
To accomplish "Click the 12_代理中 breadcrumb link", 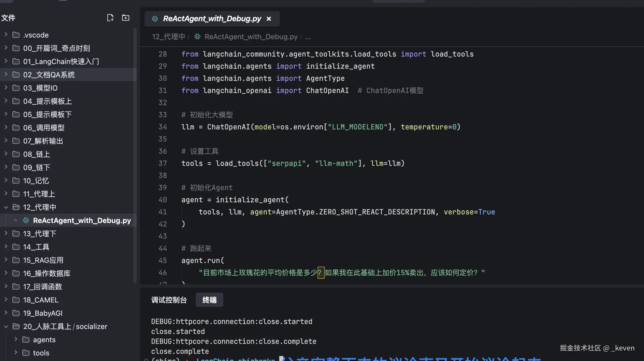I will point(168,37).
